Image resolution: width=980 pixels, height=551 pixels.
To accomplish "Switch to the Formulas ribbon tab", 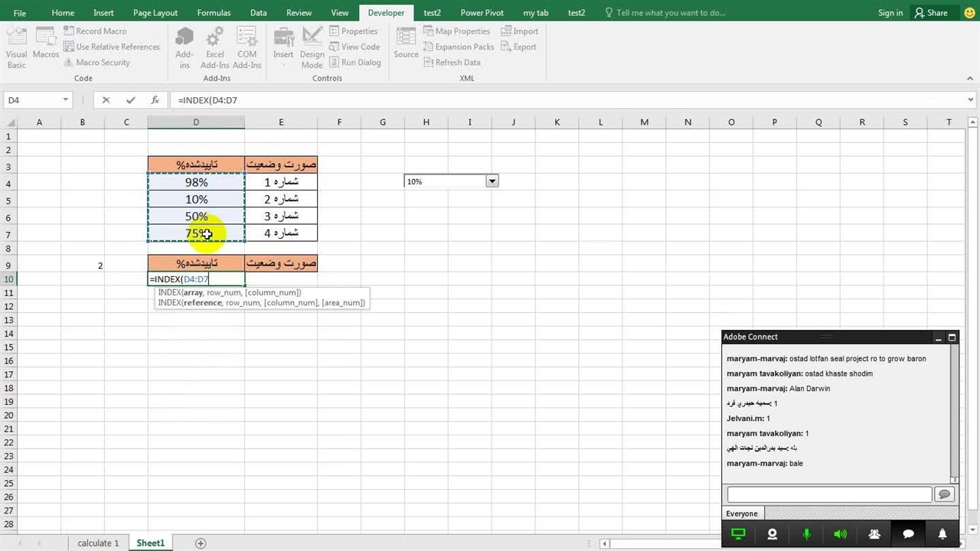I will point(214,13).
